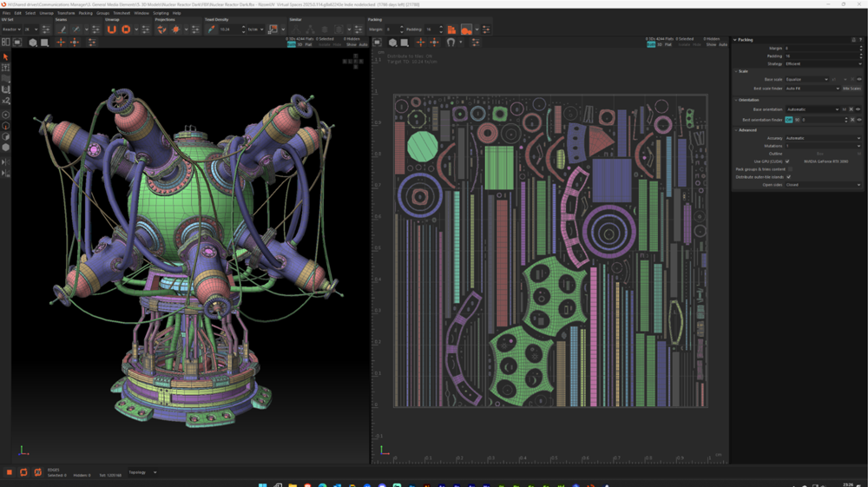Select the seam Cut tool icon
The width and height of the screenshot is (868, 487).
coord(62,30)
